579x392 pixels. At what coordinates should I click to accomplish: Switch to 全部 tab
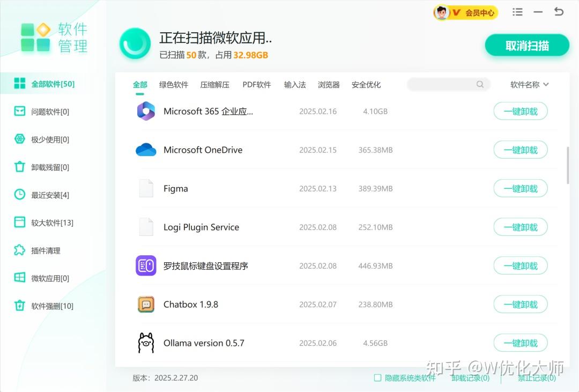coord(140,85)
